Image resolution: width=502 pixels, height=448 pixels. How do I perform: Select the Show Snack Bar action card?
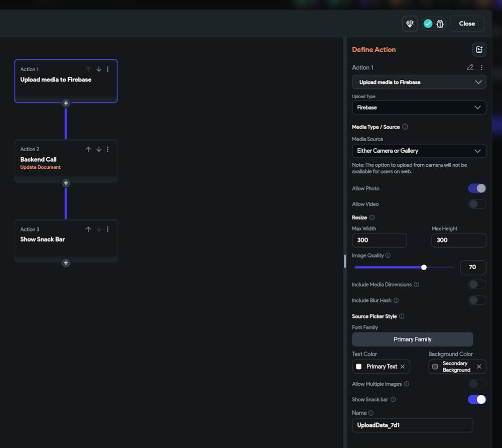[x=66, y=241]
